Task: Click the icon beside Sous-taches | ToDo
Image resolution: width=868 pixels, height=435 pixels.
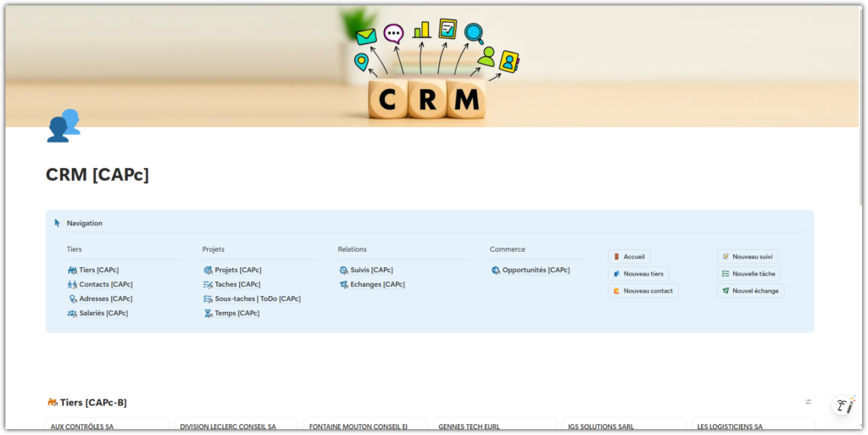Action: (208, 298)
